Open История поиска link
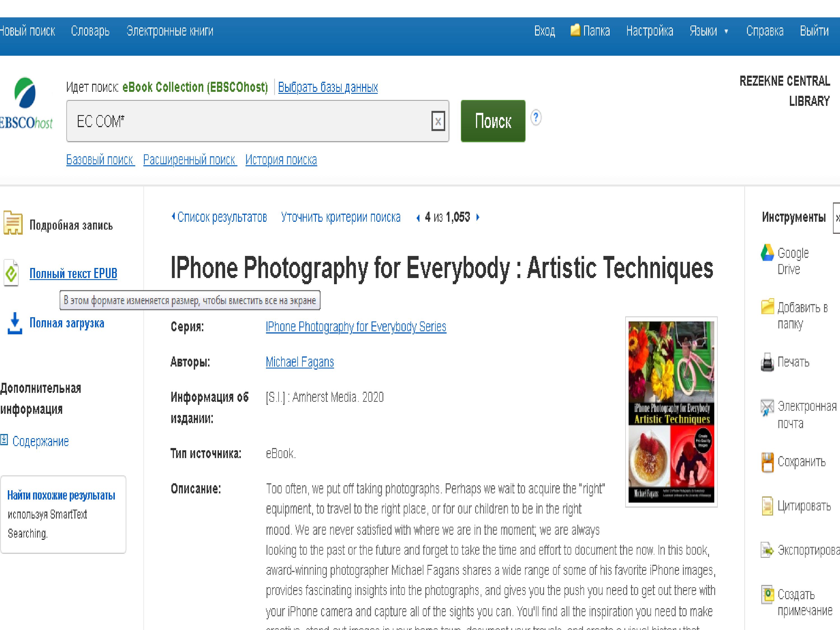The image size is (840, 630). 281,160
